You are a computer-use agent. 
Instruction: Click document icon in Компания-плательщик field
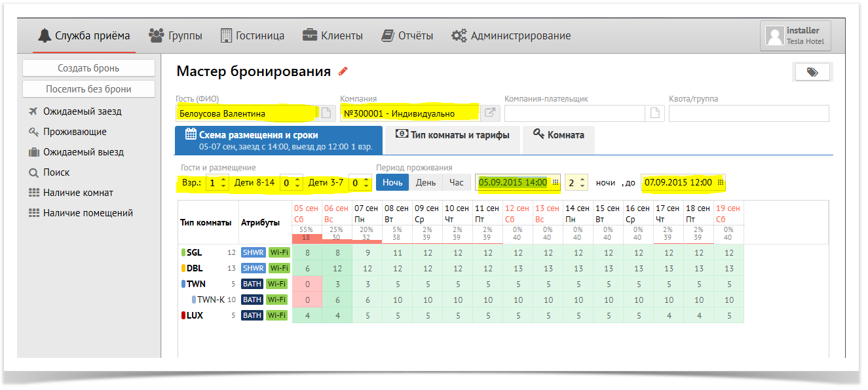[x=654, y=113]
